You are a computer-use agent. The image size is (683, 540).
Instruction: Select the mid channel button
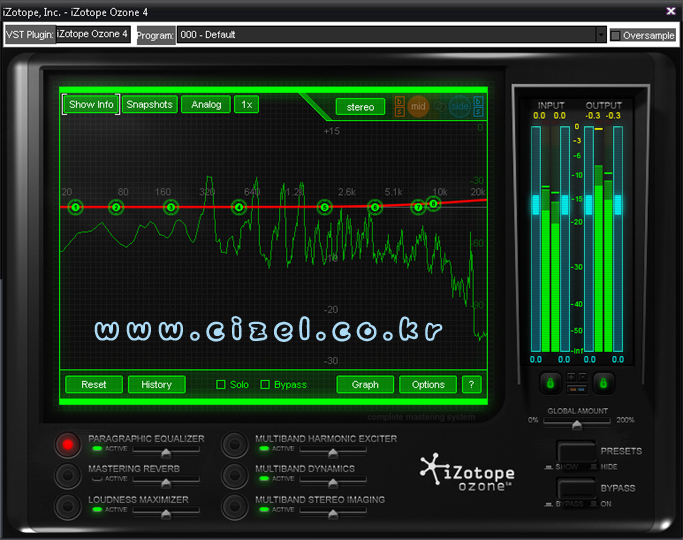coord(418,106)
